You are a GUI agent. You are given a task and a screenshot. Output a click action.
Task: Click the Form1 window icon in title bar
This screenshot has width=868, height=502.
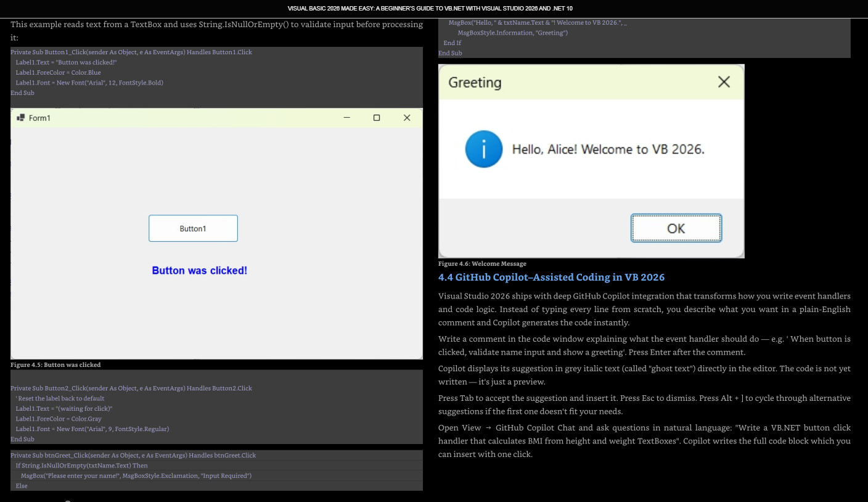[20, 118]
